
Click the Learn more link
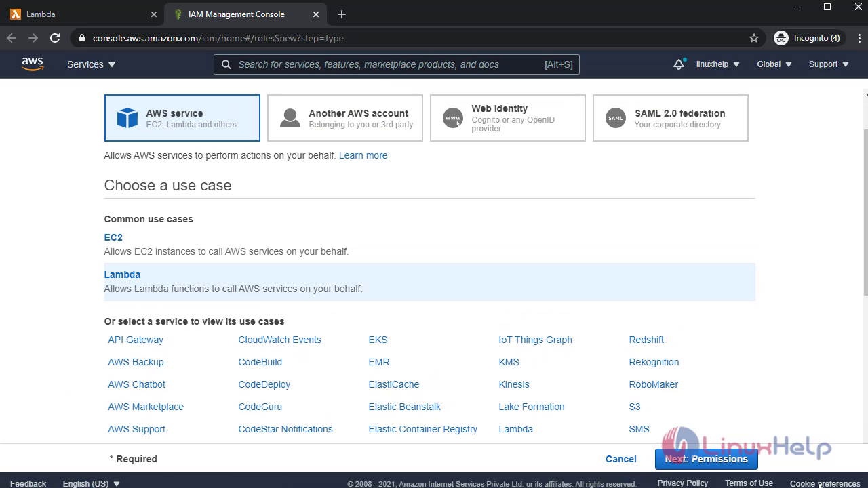point(363,155)
